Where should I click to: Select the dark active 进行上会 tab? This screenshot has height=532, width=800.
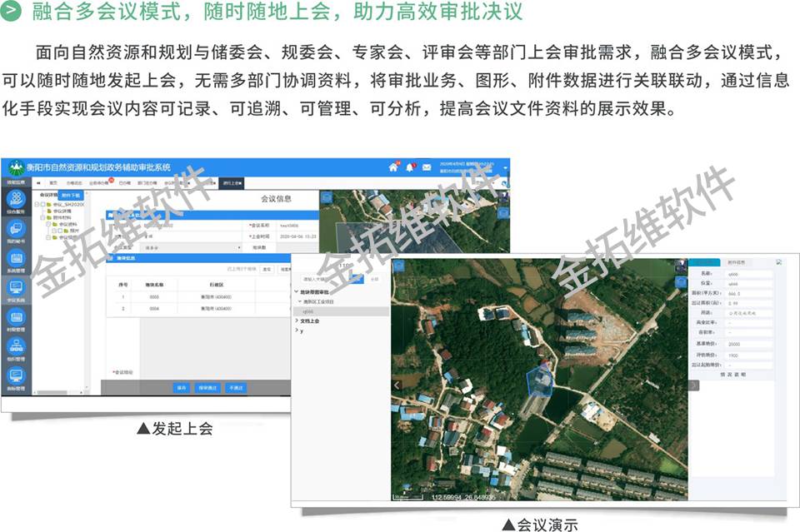[x=232, y=182]
